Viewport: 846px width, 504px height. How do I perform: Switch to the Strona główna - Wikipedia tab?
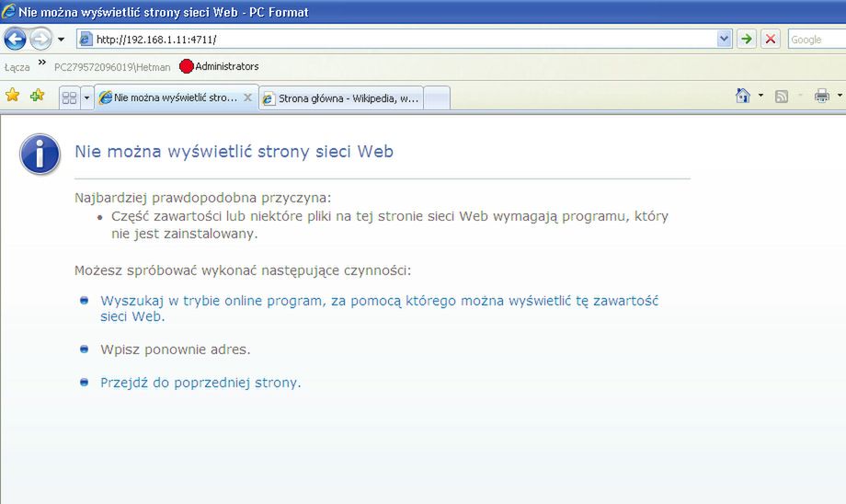click(341, 98)
